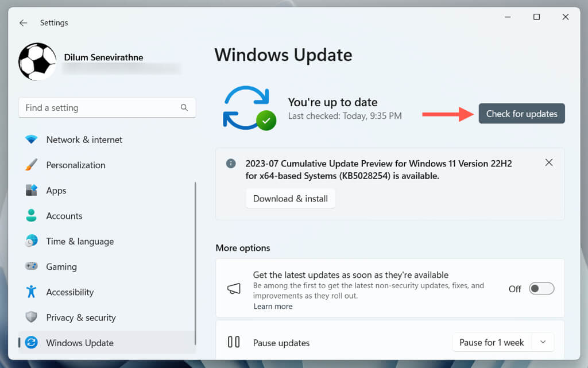Click the back arrow in Settings
588x368 pixels.
point(23,23)
